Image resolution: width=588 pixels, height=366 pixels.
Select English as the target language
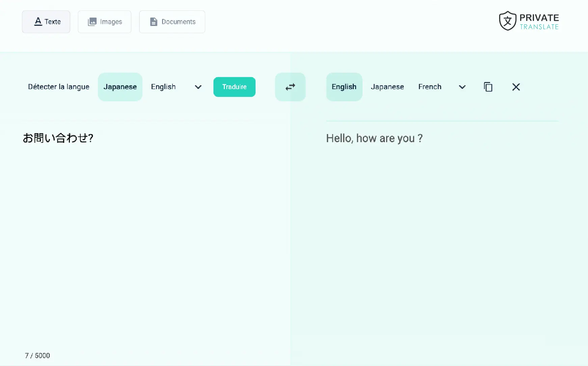pyautogui.click(x=344, y=87)
